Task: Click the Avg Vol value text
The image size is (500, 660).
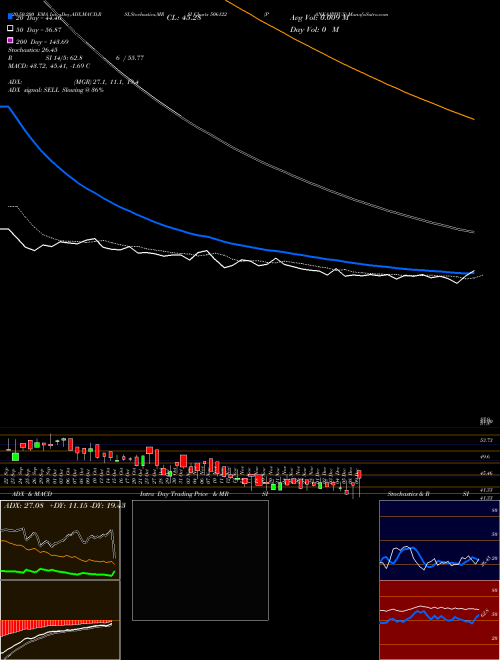Action: 319,18
